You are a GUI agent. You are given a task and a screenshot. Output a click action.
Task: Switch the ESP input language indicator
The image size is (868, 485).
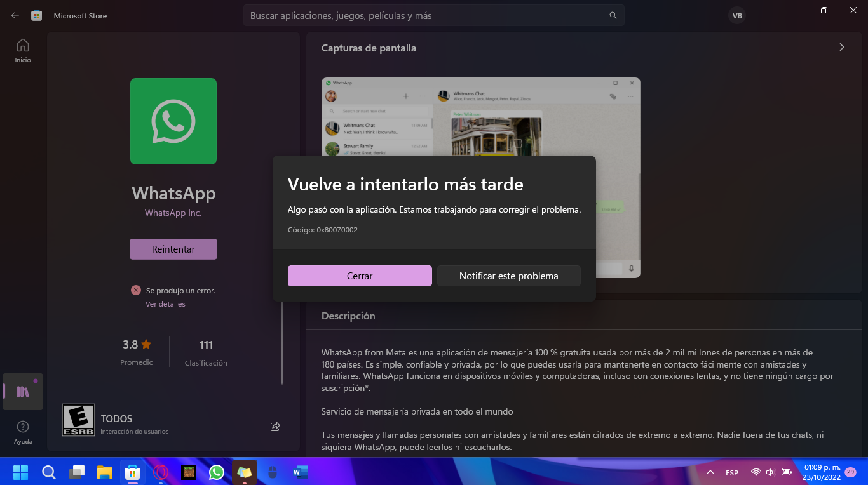(732, 473)
